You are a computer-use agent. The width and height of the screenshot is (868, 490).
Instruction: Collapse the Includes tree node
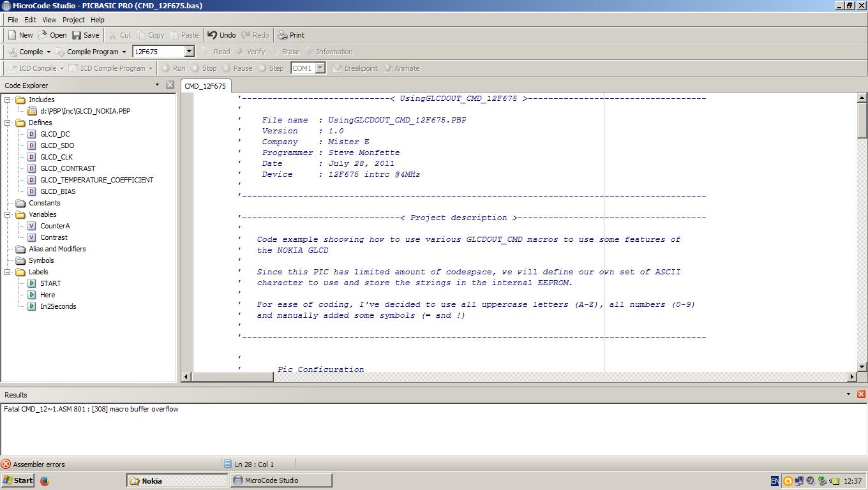[8, 100]
